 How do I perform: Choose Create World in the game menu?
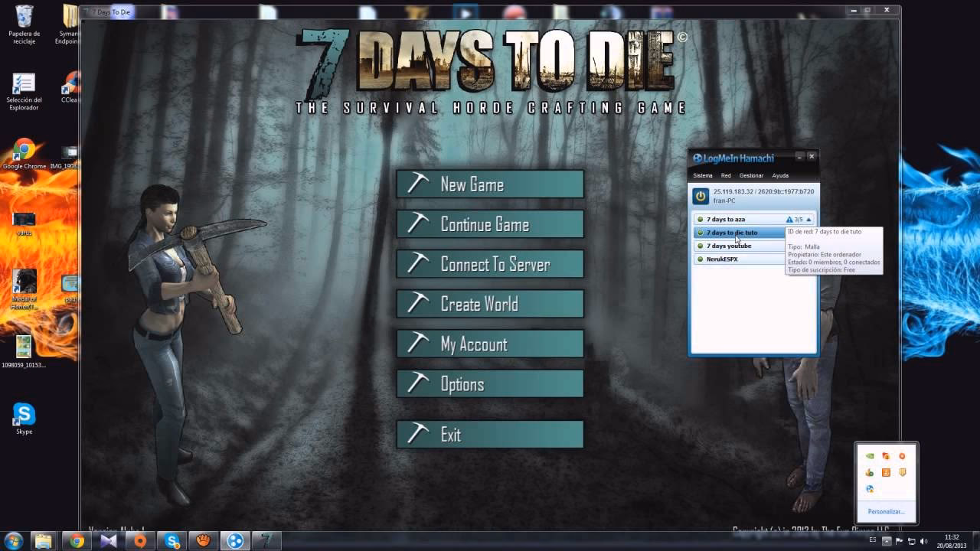pos(490,304)
